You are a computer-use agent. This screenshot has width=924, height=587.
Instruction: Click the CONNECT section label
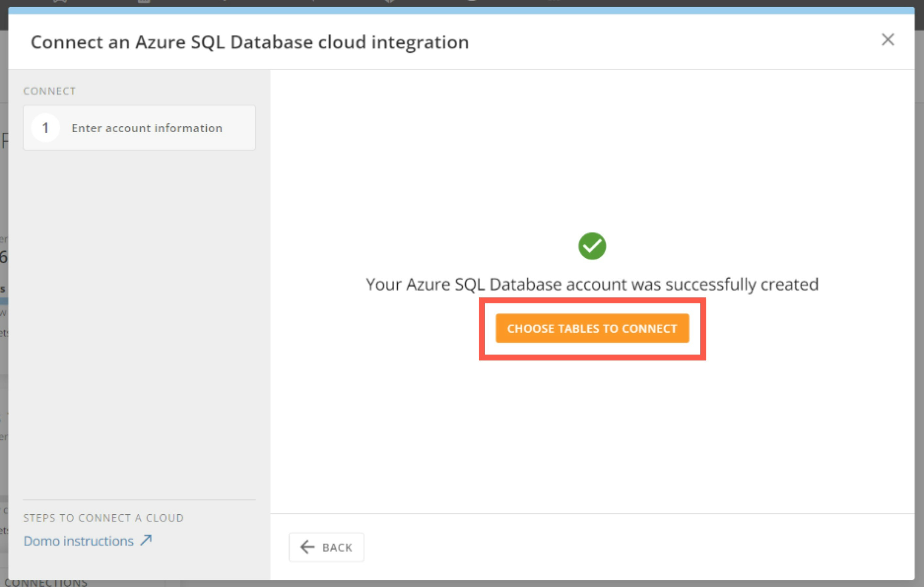click(x=50, y=91)
